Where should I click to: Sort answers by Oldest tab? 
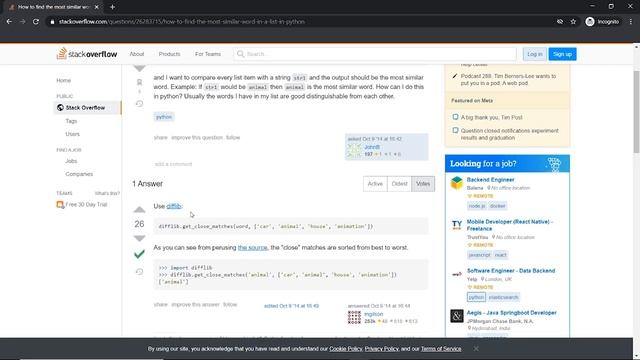400,184
